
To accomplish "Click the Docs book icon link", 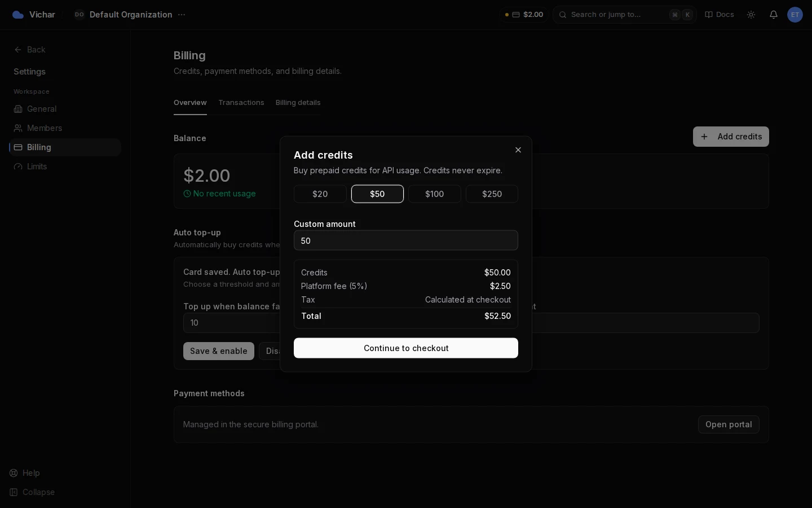I will [x=720, y=15].
